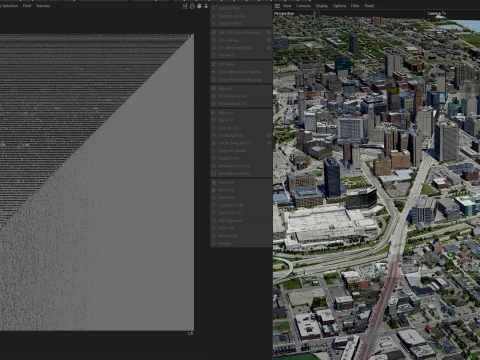Screen dimensions: 480x360
Task: Click the rightmost UV editor header icon
Action: (206, 6)
